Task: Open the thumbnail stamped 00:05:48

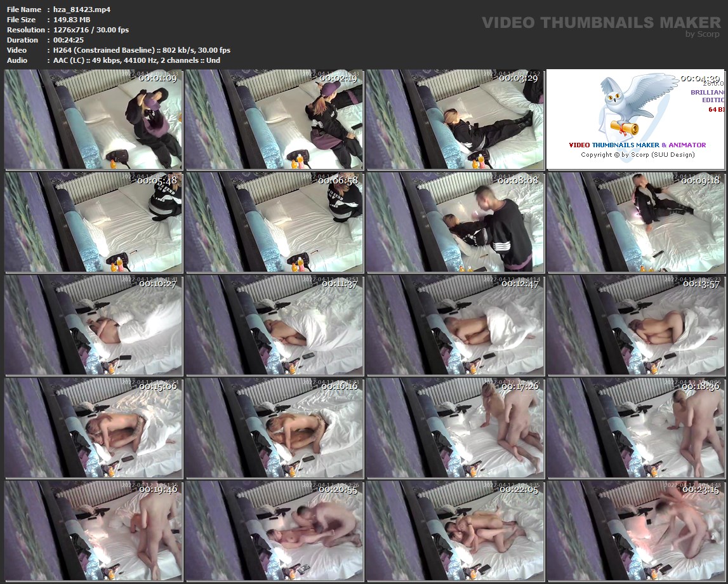Action: click(94, 222)
